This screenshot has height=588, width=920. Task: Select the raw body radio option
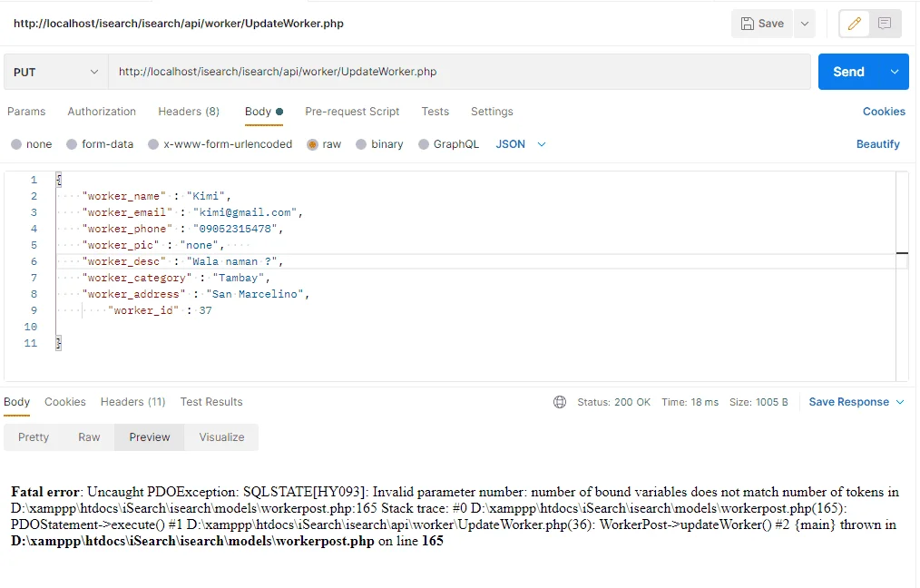[313, 144]
